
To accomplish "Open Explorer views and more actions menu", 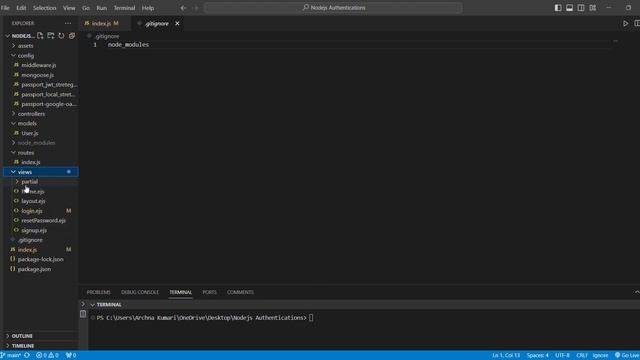I will 68,23.
